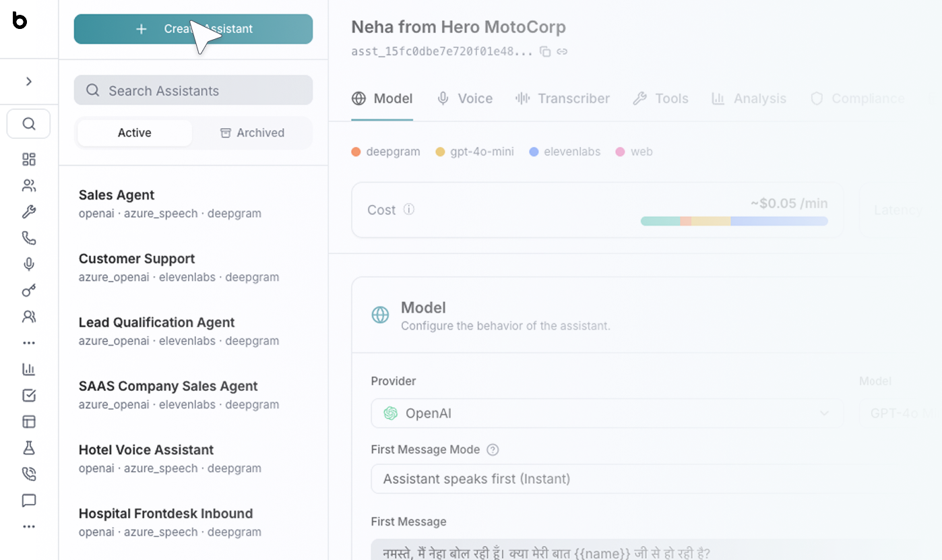Focus the Search Assistants field
The width and height of the screenshot is (942, 560).
click(x=193, y=90)
